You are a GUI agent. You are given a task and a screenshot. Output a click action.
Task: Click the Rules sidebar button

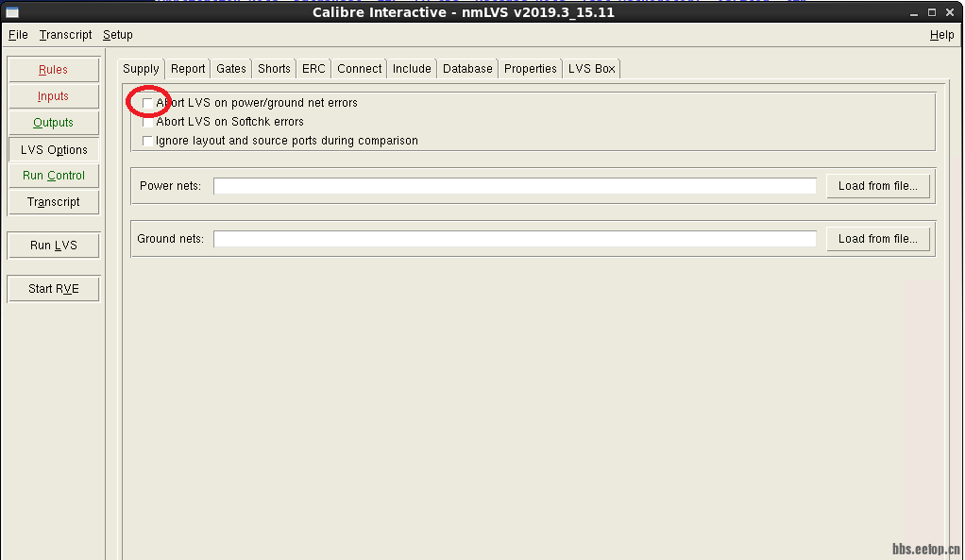(54, 70)
